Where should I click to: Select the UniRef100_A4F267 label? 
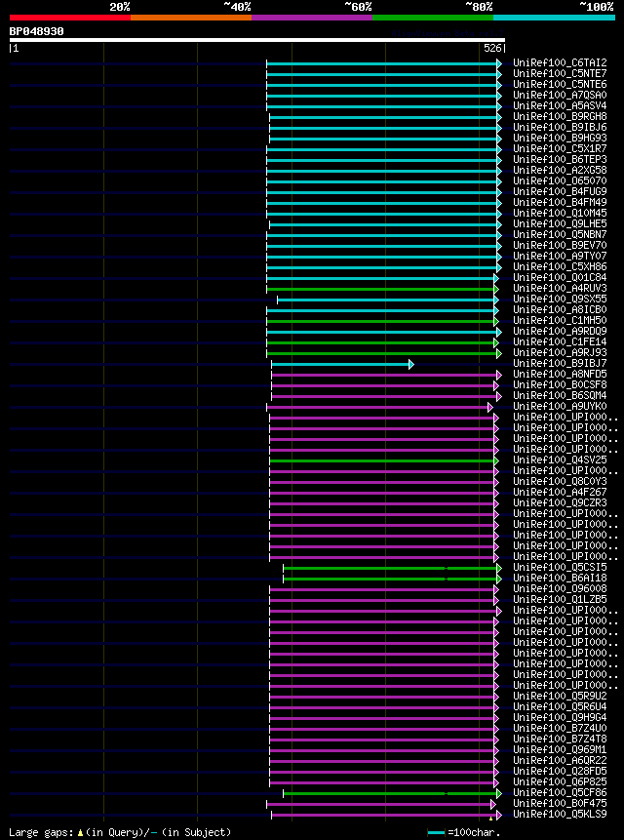[x=560, y=492]
